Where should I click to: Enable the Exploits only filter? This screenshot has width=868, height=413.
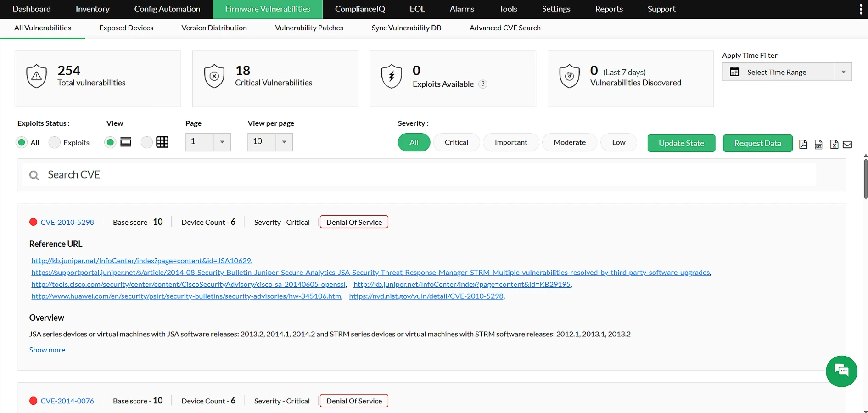[x=55, y=142]
